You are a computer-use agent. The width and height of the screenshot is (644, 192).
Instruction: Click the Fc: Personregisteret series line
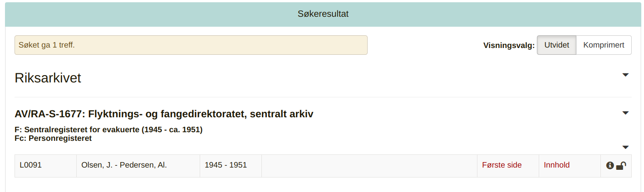click(x=53, y=139)
